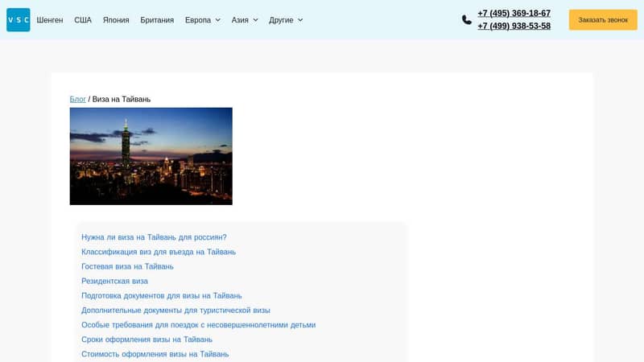Click the Виза на Тайвань breadcrumb text
Viewport: 644px width, 362px height.
coord(122,99)
